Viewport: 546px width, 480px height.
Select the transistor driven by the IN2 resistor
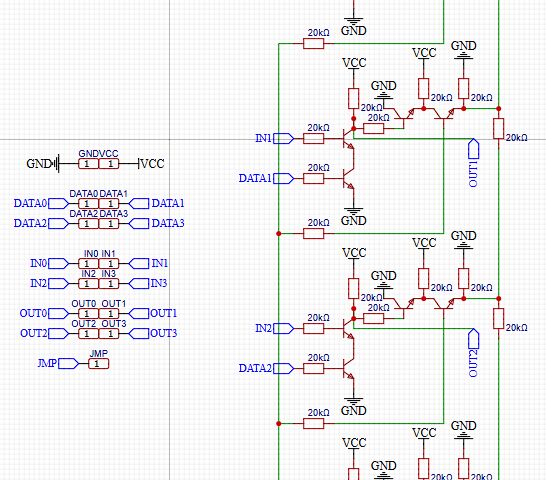(349, 328)
